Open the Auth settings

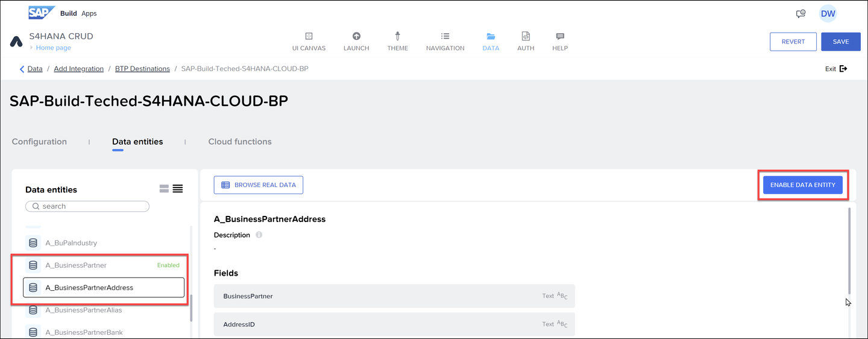pos(526,42)
